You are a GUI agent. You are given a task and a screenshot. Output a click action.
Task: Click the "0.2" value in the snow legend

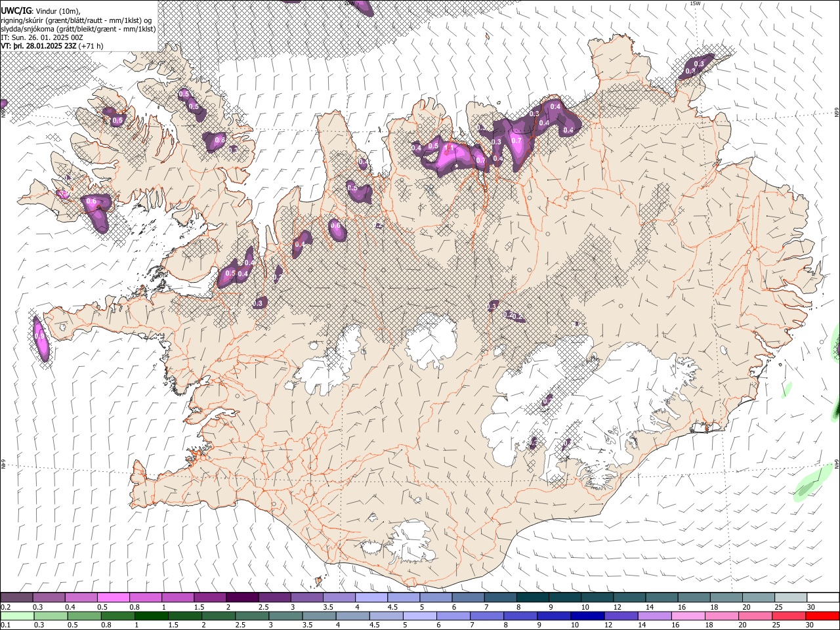[6, 607]
